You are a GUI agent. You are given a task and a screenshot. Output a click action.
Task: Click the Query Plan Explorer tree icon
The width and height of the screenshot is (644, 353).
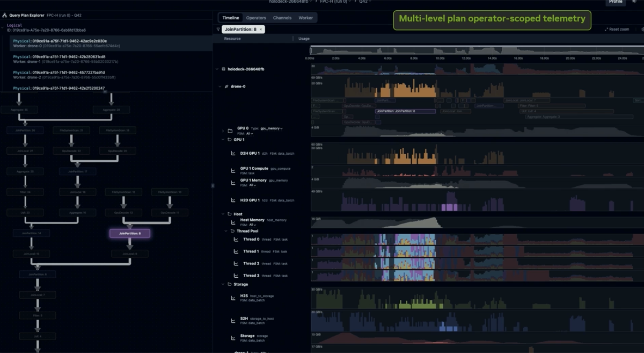coord(5,16)
